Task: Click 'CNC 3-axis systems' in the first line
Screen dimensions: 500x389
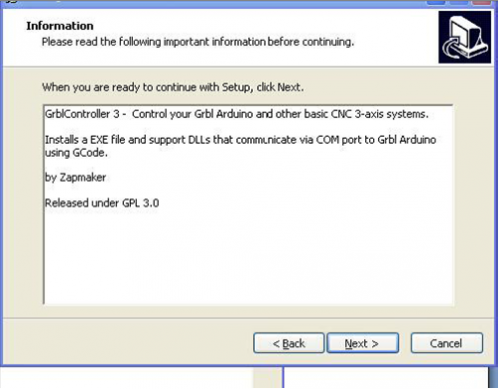Action: coord(379,114)
